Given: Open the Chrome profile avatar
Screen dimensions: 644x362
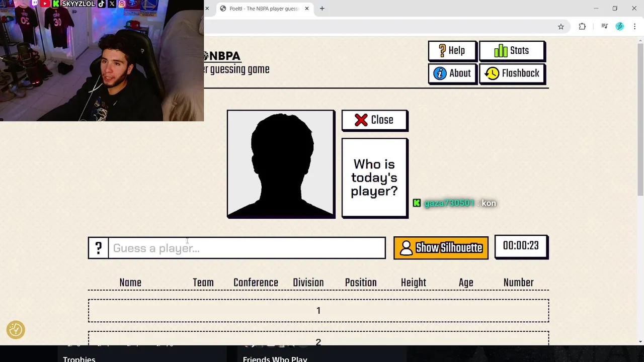Looking at the screenshot, I should [620, 27].
